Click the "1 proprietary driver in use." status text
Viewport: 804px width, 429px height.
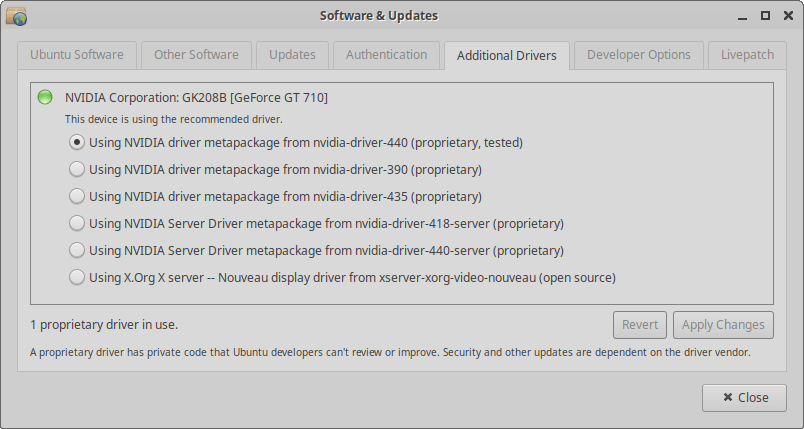(104, 324)
